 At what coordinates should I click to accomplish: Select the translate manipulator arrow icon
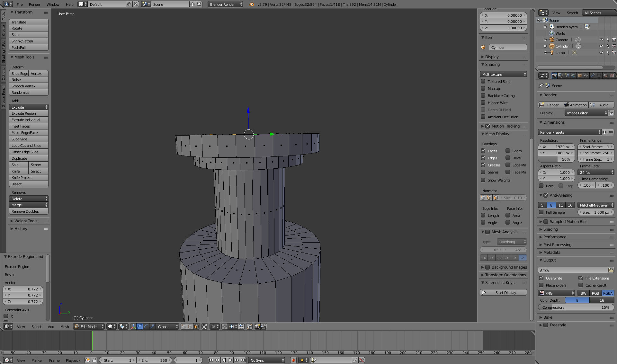click(139, 326)
